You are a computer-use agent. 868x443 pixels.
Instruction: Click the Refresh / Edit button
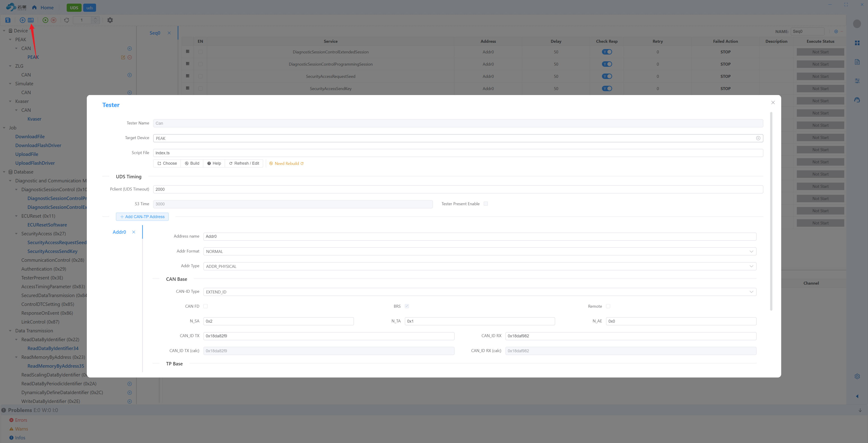point(244,163)
